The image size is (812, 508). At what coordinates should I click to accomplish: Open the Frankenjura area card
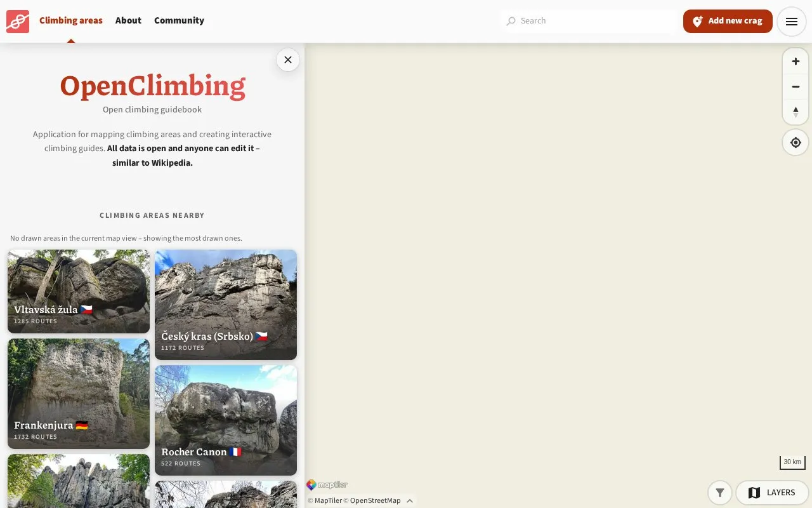(x=79, y=394)
